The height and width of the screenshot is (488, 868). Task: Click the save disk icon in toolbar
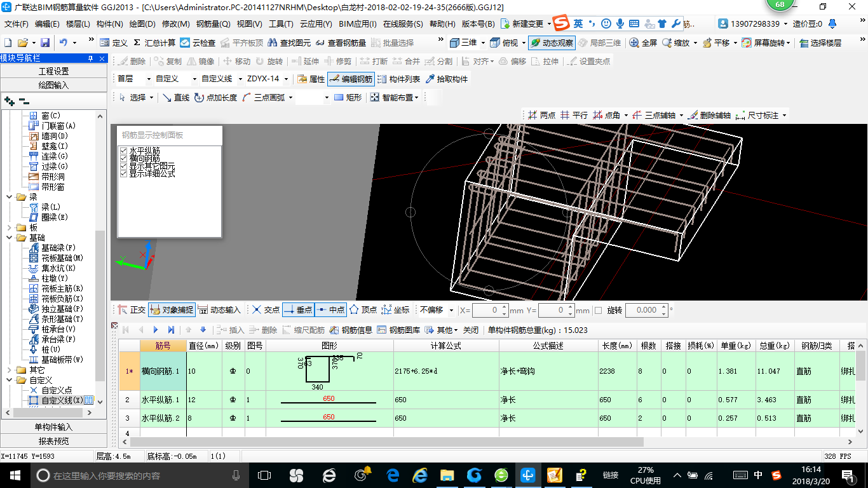[45, 43]
